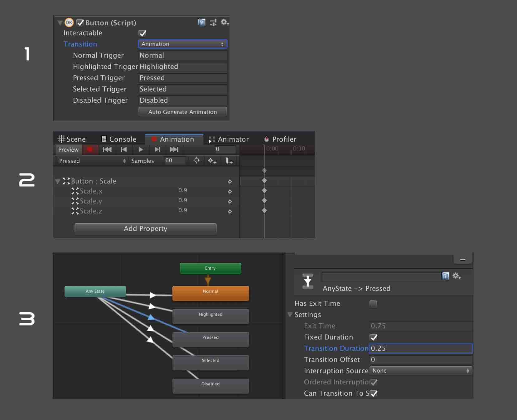Jump to the first frame in Animation window
517x420 pixels.
click(x=107, y=150)
